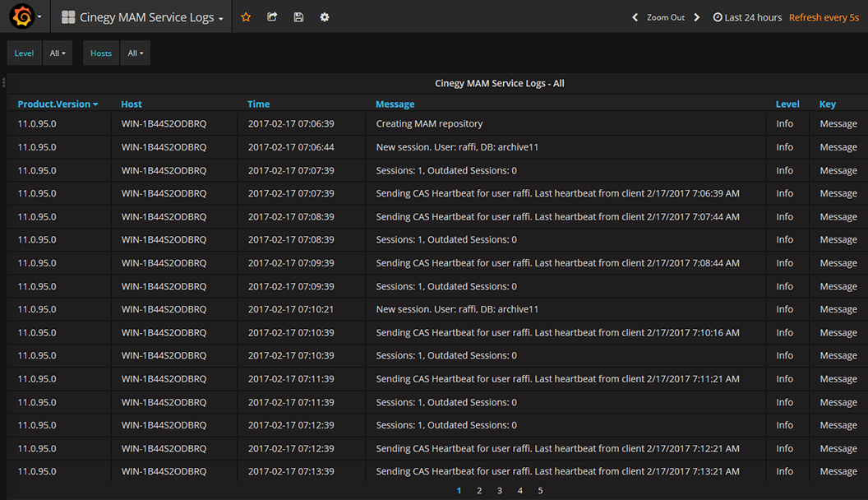The image size is (868, 500).
Task: Sort table by Key column
Action: (828, 104)
